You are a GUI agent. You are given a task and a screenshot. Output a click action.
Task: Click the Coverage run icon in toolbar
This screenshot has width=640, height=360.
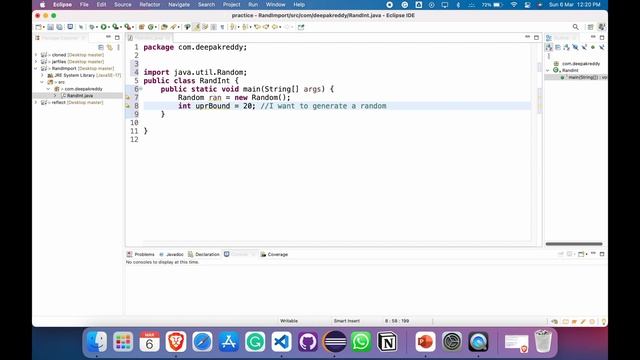(116, 27)
